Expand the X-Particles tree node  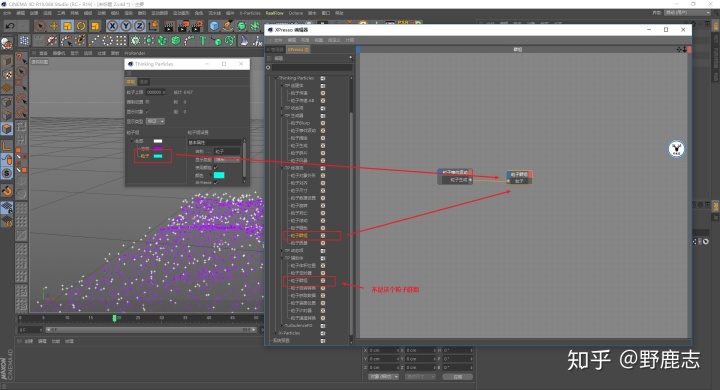[276, 333]
